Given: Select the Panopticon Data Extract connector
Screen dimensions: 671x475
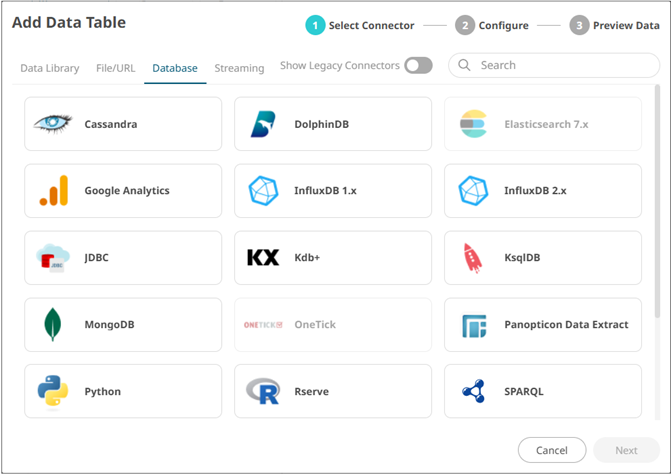Looking at the screenshot, I should pos(543,325).
